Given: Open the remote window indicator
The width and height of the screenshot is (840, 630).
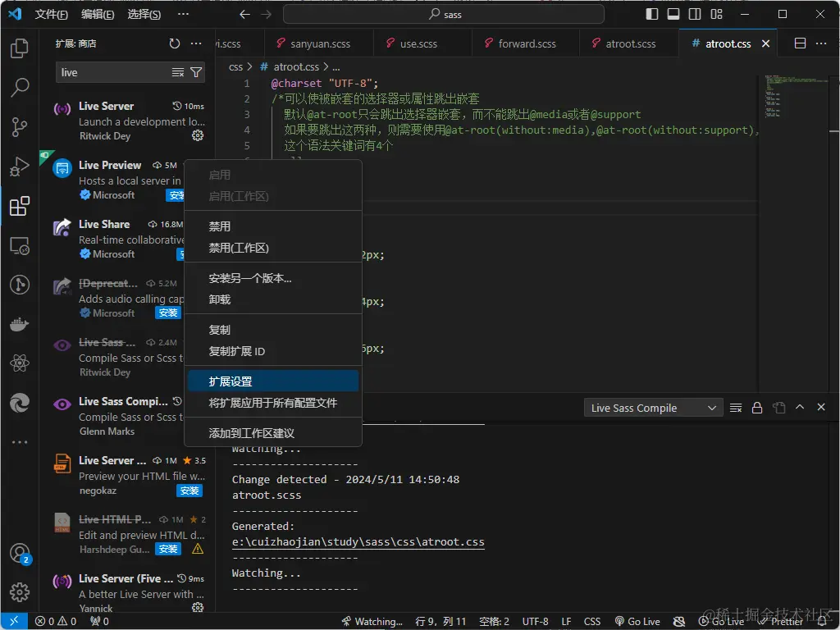Looking at the screenshot, I should tap(14, 621).
